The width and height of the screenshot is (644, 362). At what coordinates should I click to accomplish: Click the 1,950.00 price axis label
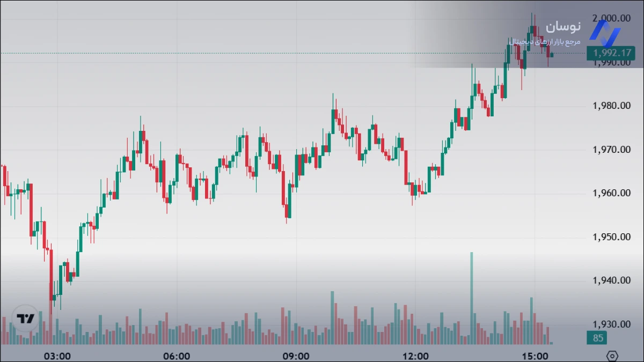tap(611, 237)
